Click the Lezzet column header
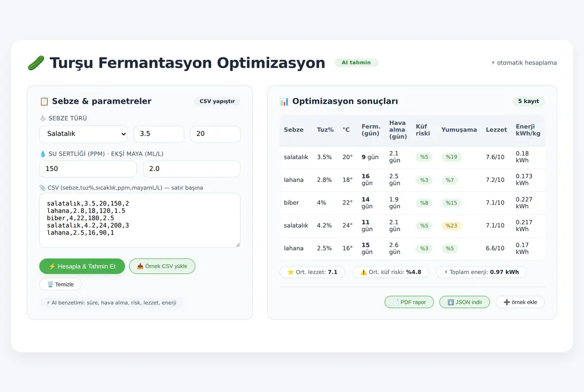 tap(496, 130)
